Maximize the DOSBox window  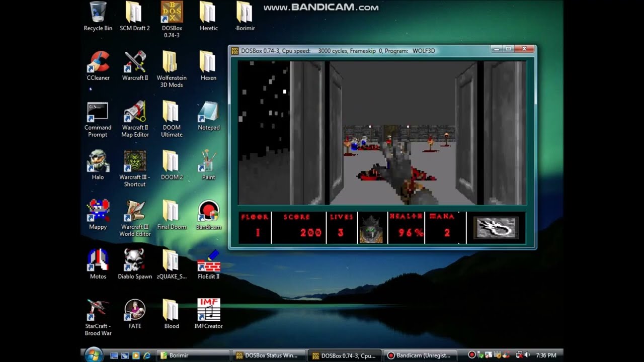coord(508,49)
